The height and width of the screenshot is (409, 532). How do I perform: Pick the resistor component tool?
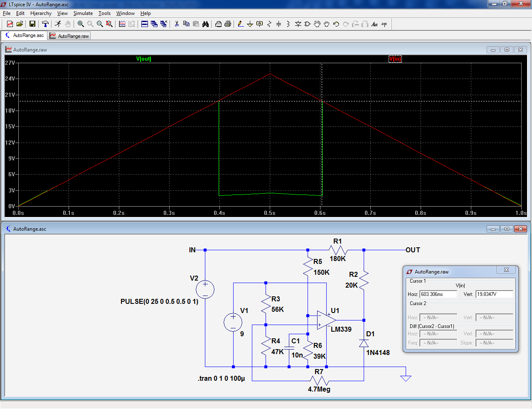269,24
